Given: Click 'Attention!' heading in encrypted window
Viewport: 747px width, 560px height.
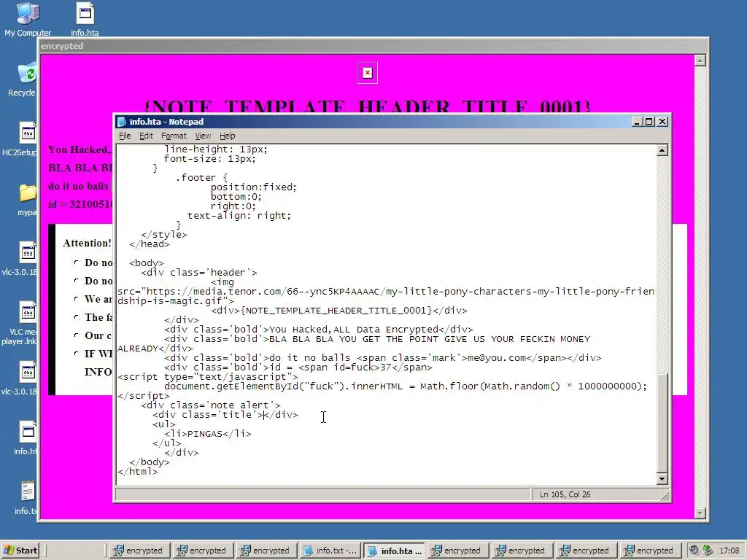Looking at the screenshot, I should [x=88, y=243].
